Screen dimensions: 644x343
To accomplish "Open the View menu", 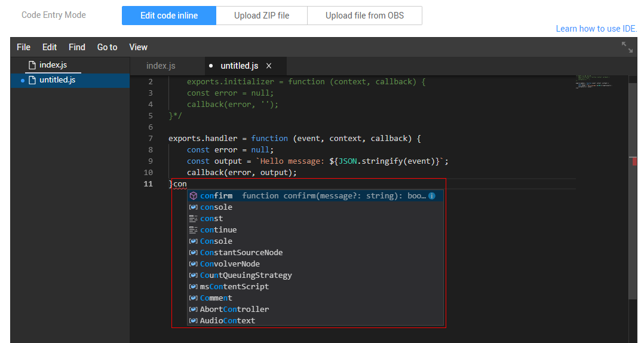I will (138, 47).
